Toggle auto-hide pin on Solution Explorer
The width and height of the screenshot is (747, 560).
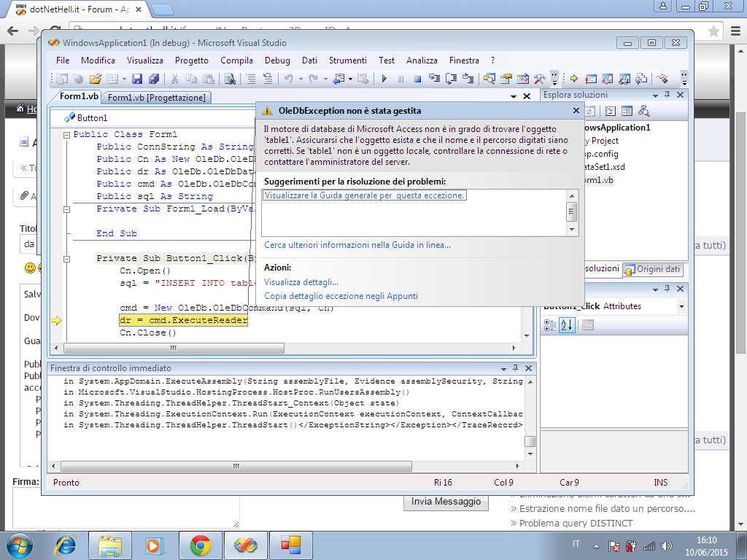click(x=667, y=95)
